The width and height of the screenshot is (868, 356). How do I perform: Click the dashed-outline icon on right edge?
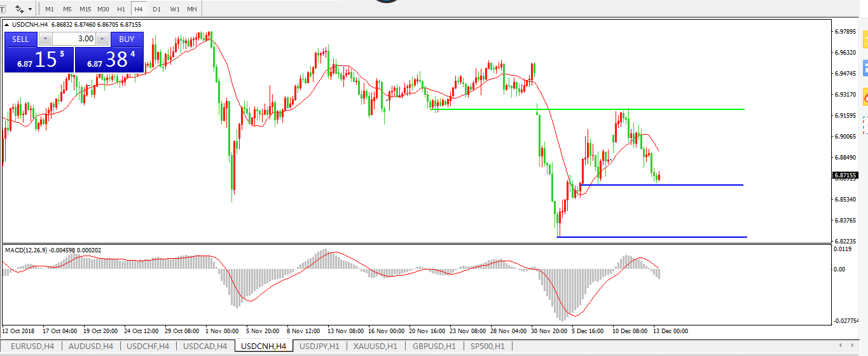click(x=864, y=125)
